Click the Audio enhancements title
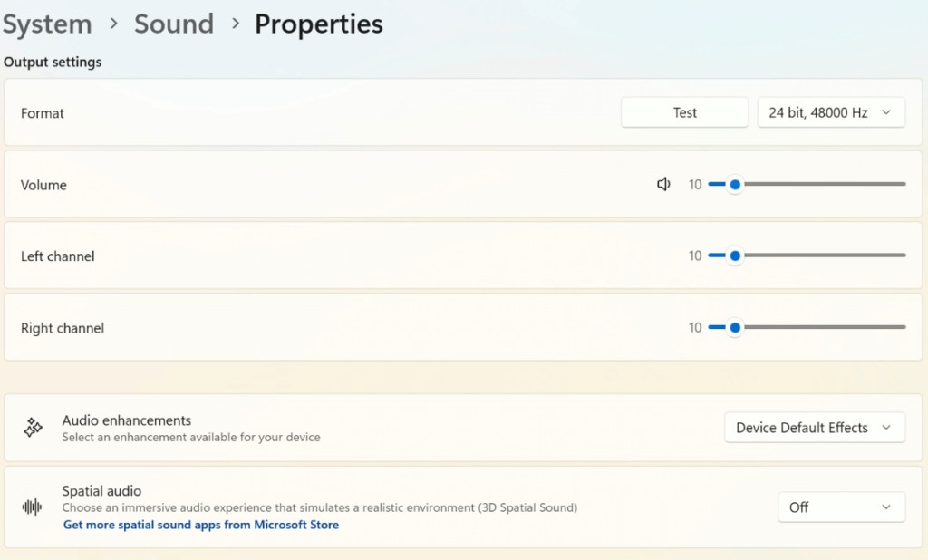The image size is (928, 560). (127, 420)
